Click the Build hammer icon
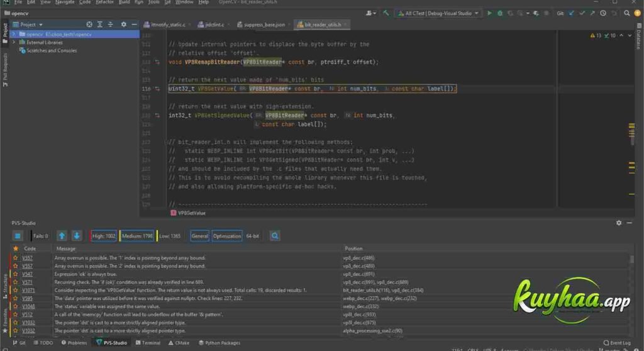644x351 pixels. (386, 13)
